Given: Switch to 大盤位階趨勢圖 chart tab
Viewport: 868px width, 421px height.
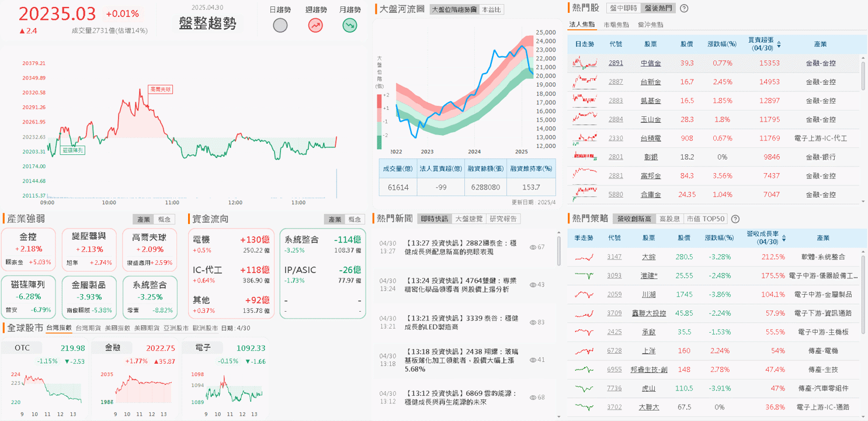Looking at the screenshot, I should tap(453, 9).
